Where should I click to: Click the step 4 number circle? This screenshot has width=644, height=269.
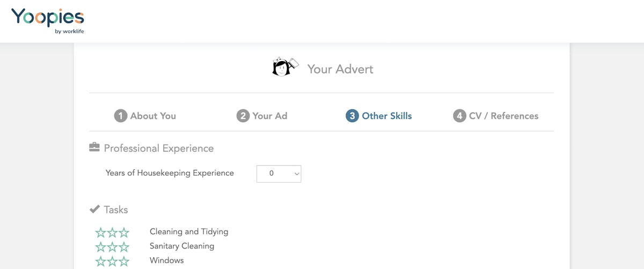click(459, 116)
